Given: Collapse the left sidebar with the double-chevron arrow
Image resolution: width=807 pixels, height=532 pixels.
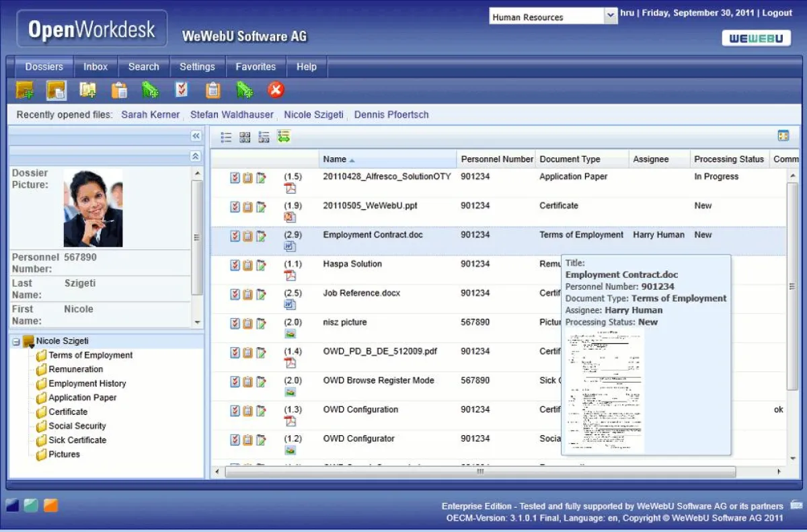Looking at the screenshot, I should click(196, 135).
